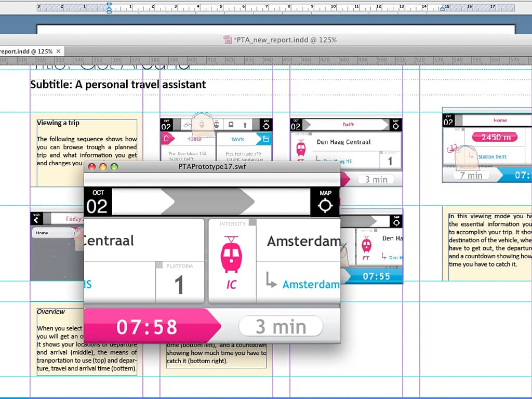The width and height of the screenshot is (532, 399).
Task: Click the bicycle icon in the transport mode row
Action: coord(187,125)
